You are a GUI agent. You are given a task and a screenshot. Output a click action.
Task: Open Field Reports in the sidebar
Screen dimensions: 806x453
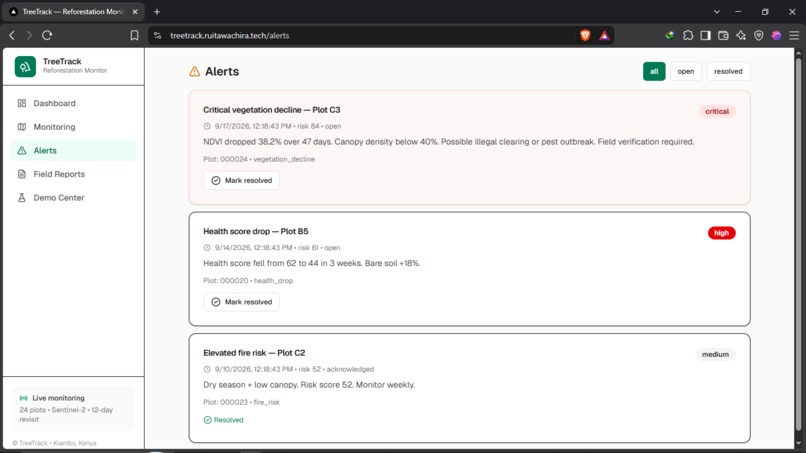coord(74,174)
